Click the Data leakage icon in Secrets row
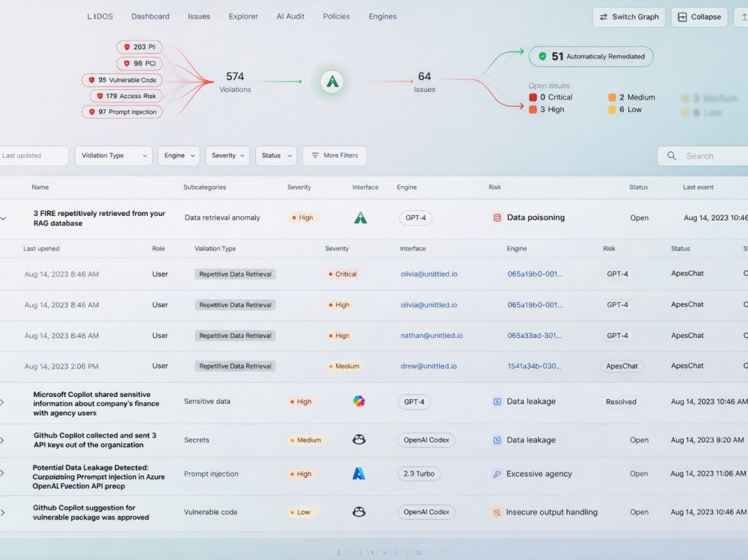This screenshot has height=560, width=748. (497, 440)
